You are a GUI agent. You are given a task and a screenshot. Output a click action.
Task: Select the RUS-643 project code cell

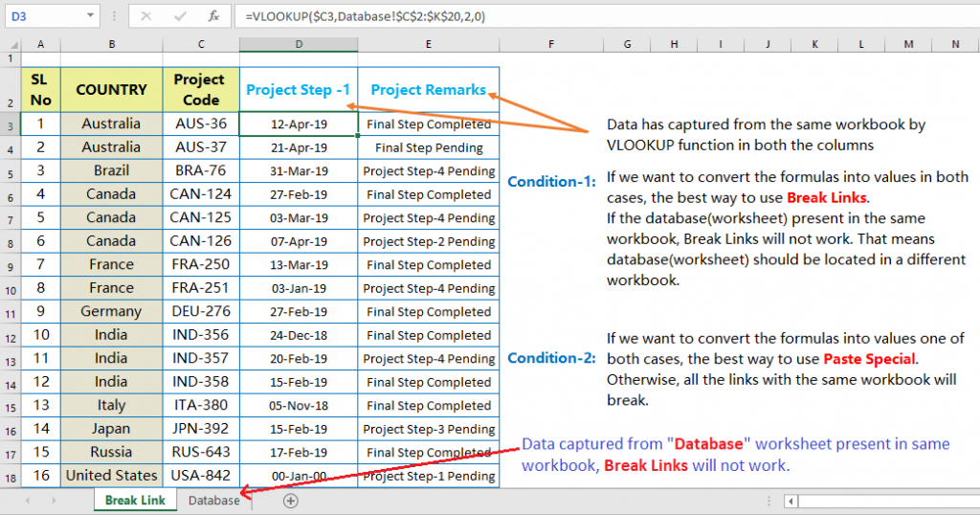click(x=201, y=452)
